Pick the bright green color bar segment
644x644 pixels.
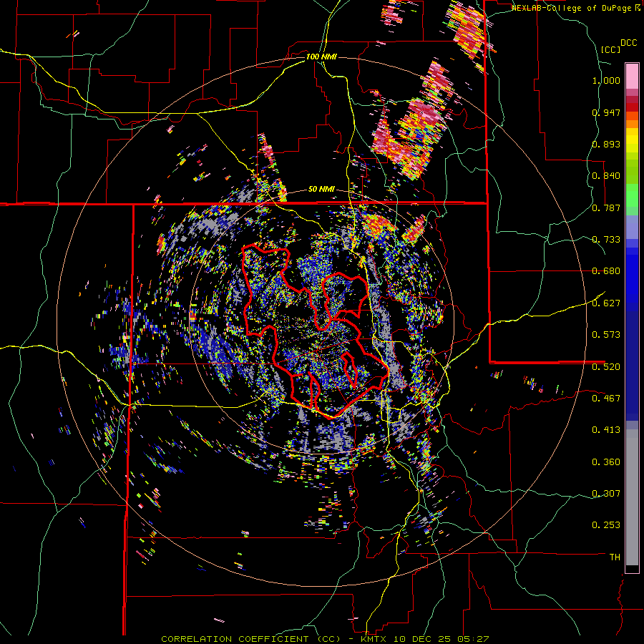632,195
